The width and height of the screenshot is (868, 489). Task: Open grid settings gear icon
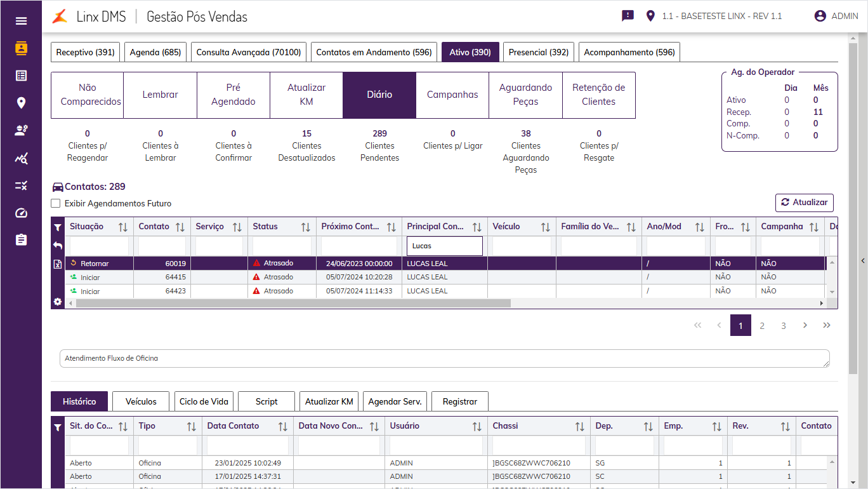tap(58, 302)
